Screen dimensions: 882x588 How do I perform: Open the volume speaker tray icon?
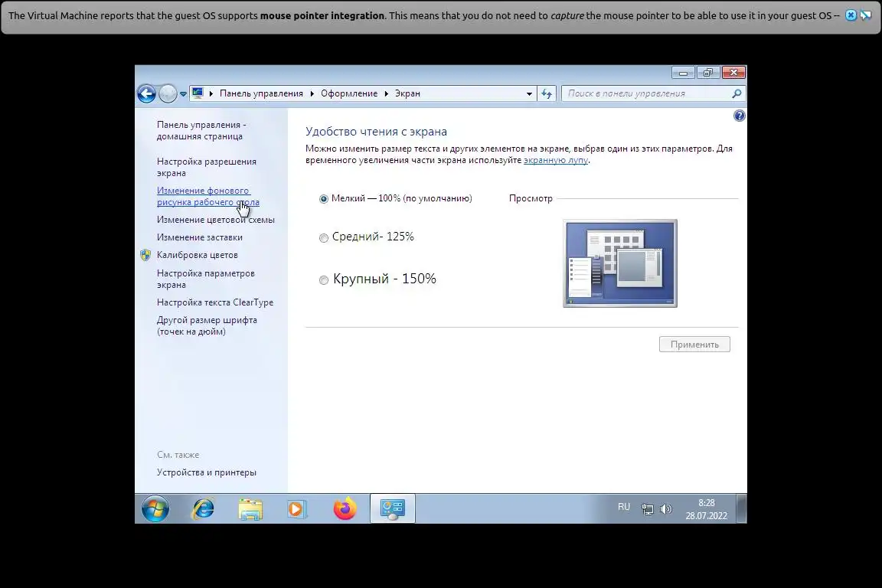point(666,509)
